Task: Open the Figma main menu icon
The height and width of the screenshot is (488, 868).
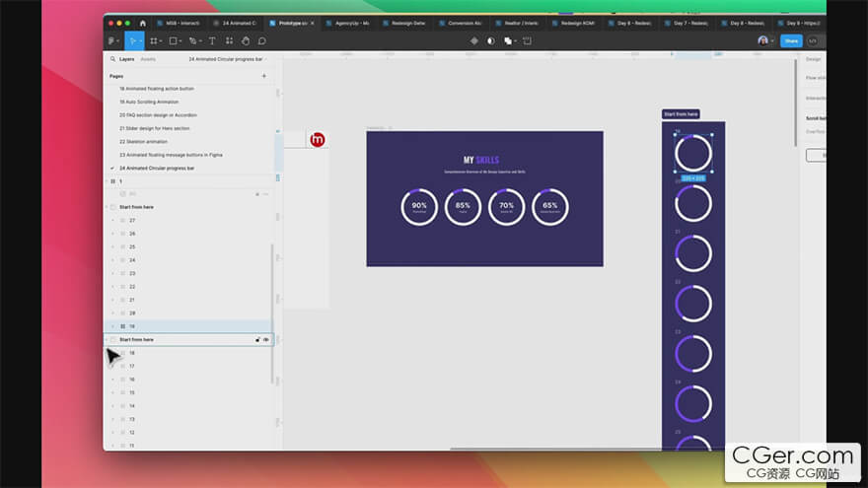Action: pos(111,41)
